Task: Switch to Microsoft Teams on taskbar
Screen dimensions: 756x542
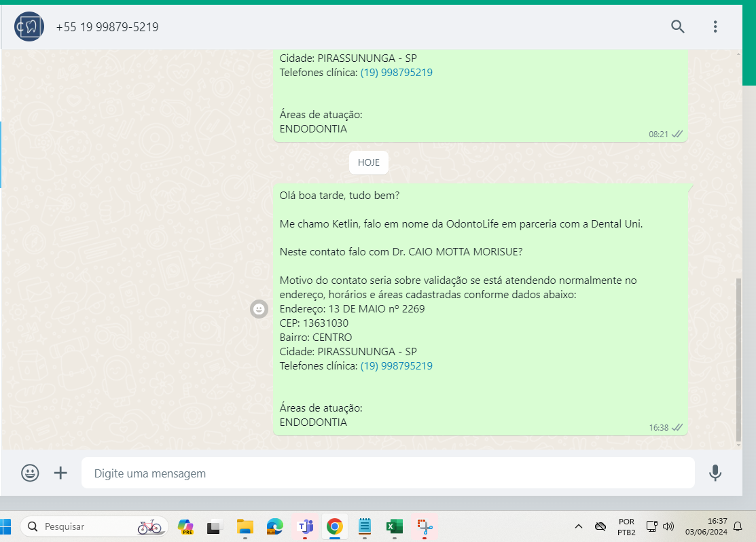Action: (x=306, y=526)
